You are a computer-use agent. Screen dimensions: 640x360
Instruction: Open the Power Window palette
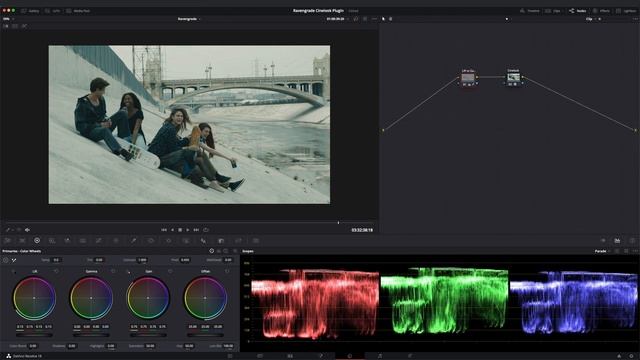[x=151, y=241]
